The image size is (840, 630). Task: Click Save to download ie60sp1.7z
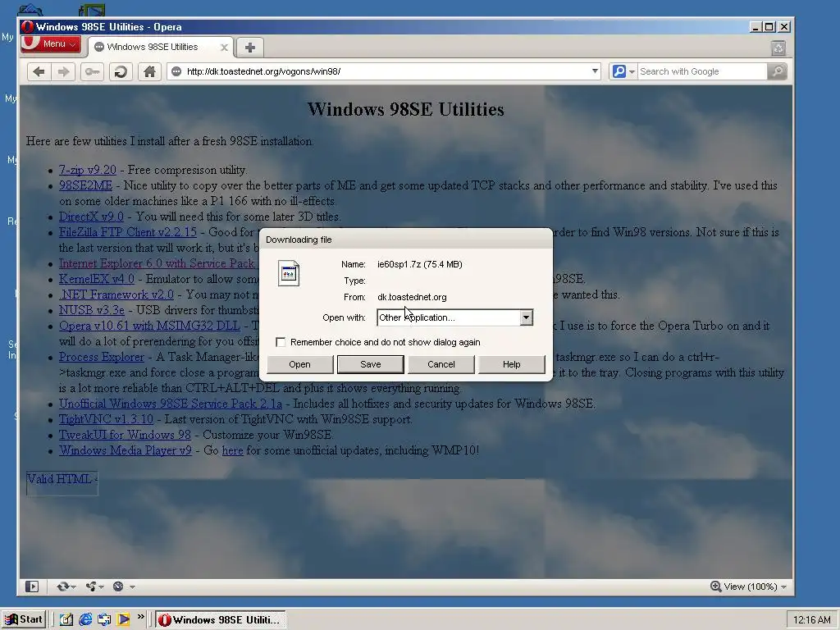coord(370,364)
